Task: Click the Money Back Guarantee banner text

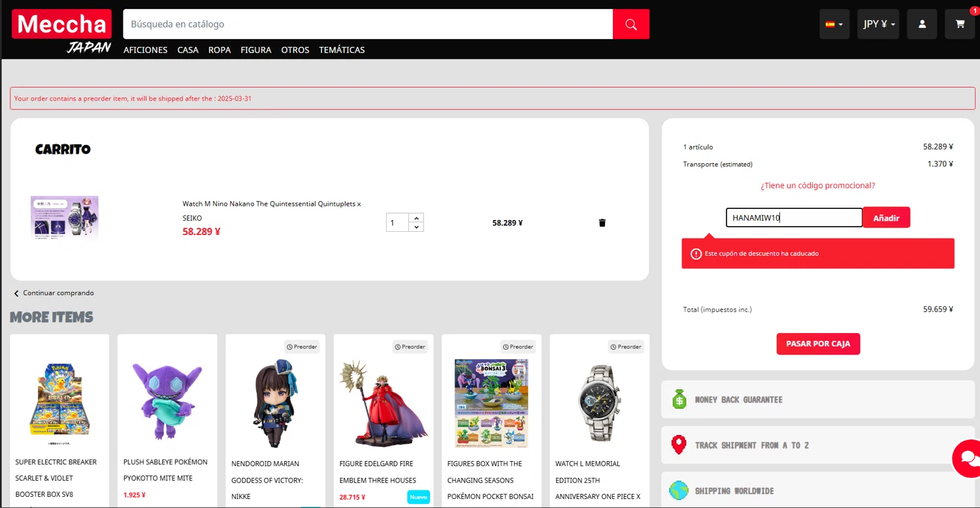Action: [x=738, y=400]
